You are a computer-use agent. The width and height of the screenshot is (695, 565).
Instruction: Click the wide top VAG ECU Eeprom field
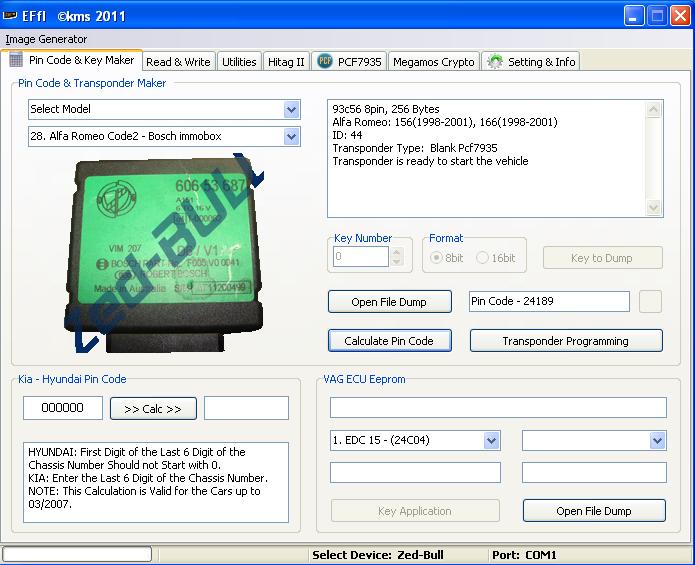point(498,407)
